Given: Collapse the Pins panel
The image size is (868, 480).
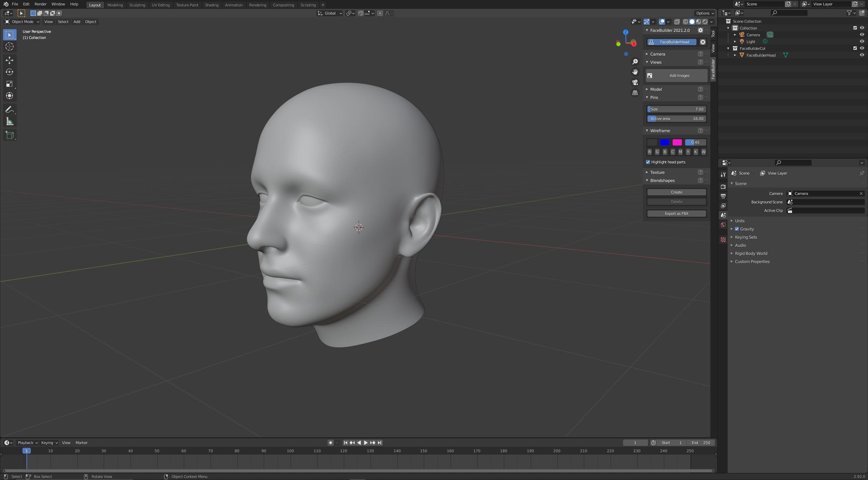Looking at the screenshot, I should (654, 97).
